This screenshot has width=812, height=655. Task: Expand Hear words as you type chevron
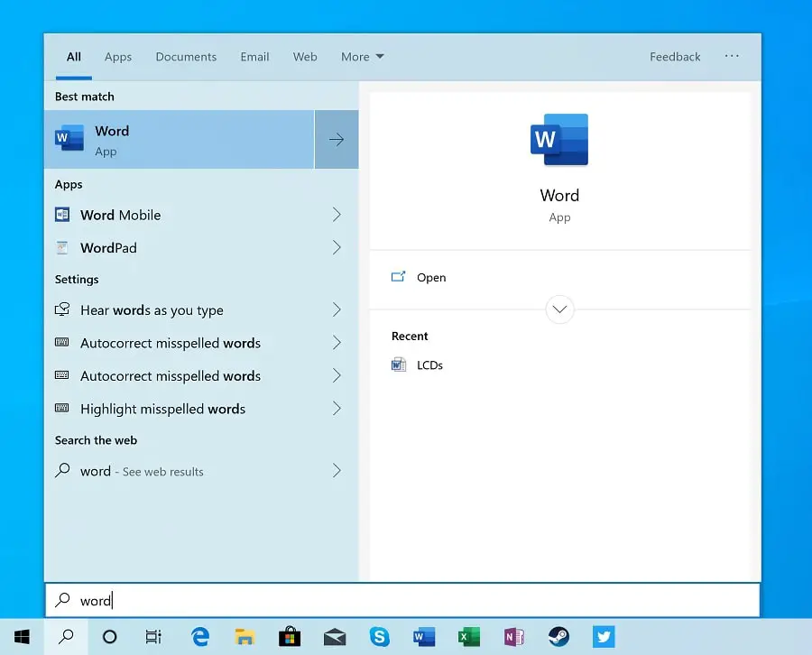coord(337,309)
